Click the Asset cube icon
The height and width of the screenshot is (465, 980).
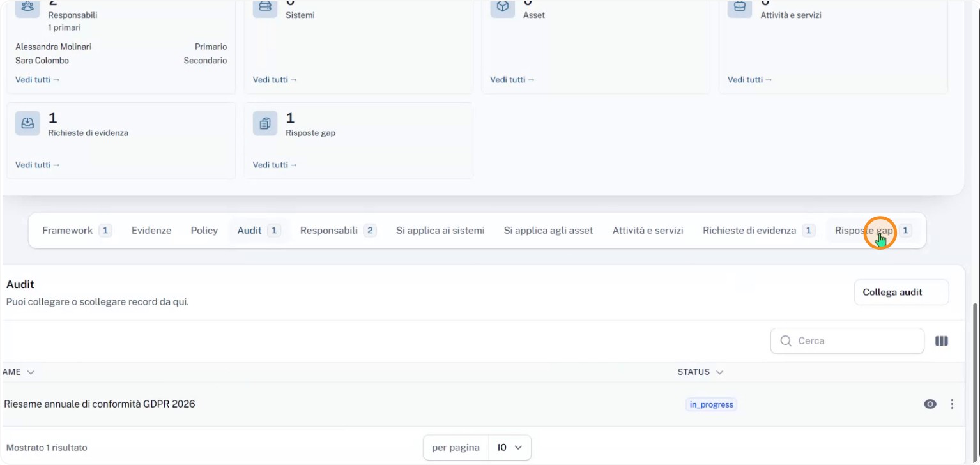click(502, 6)
